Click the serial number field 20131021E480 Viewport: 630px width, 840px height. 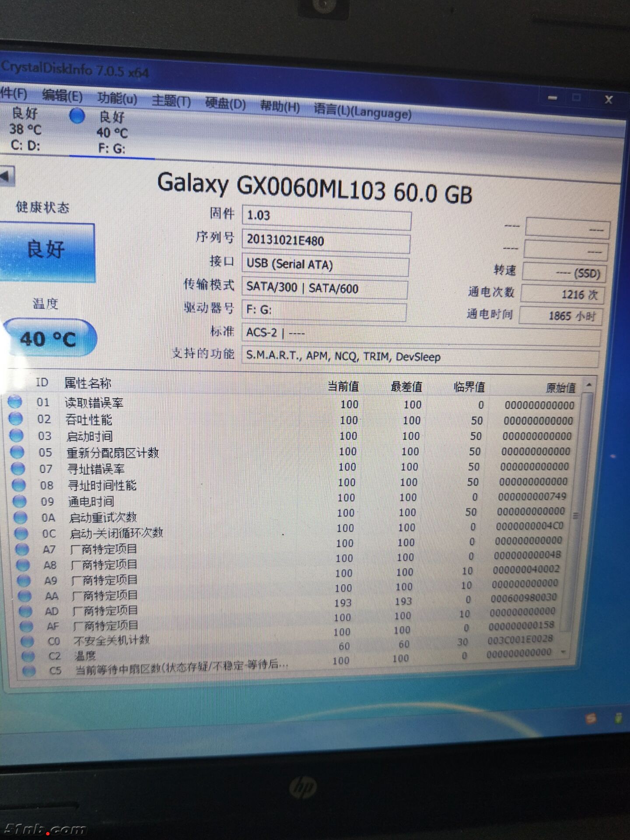coord(326,241)
